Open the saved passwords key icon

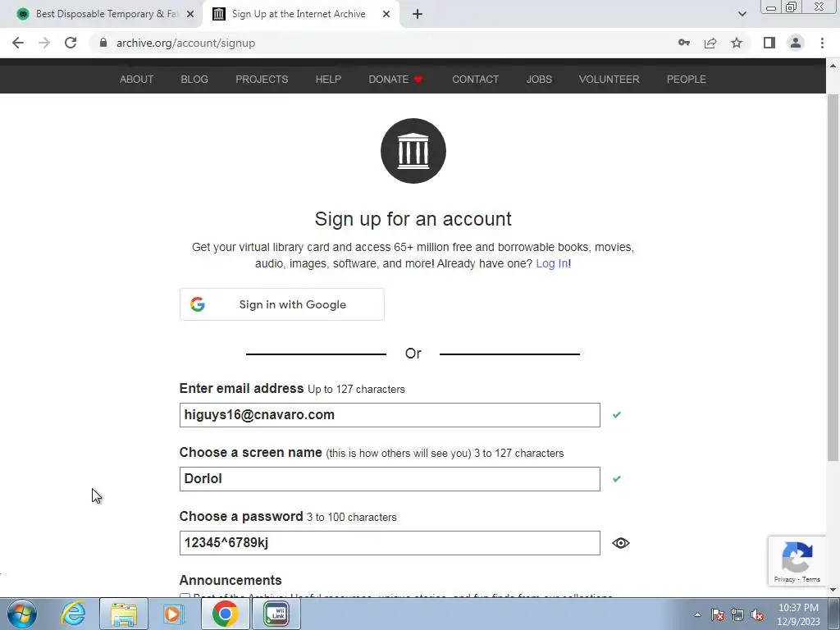click(683, 43)
